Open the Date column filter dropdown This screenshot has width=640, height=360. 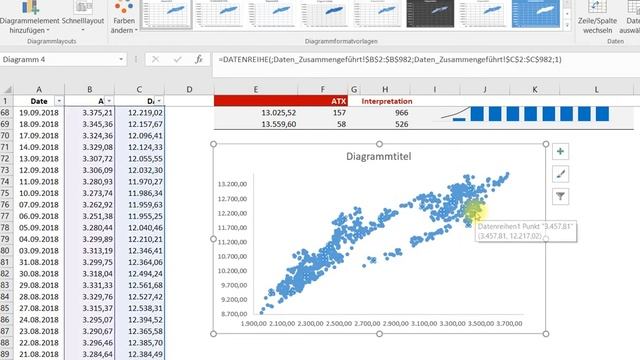pyautogui.click(x=59, y=101)
